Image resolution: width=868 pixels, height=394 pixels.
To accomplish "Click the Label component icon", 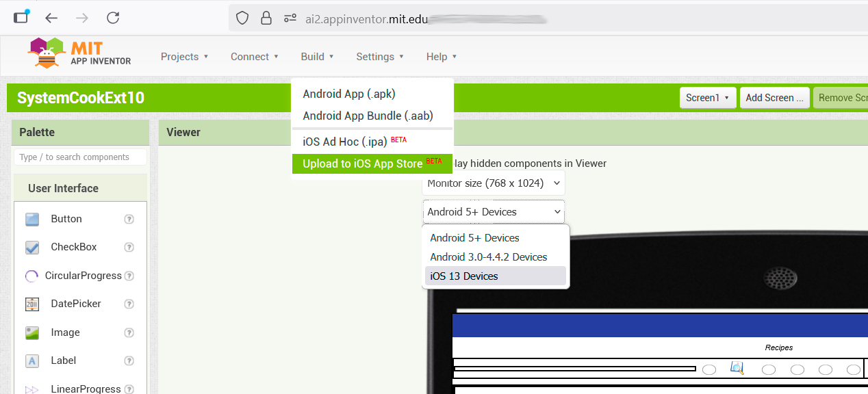I will pos(32,361).
